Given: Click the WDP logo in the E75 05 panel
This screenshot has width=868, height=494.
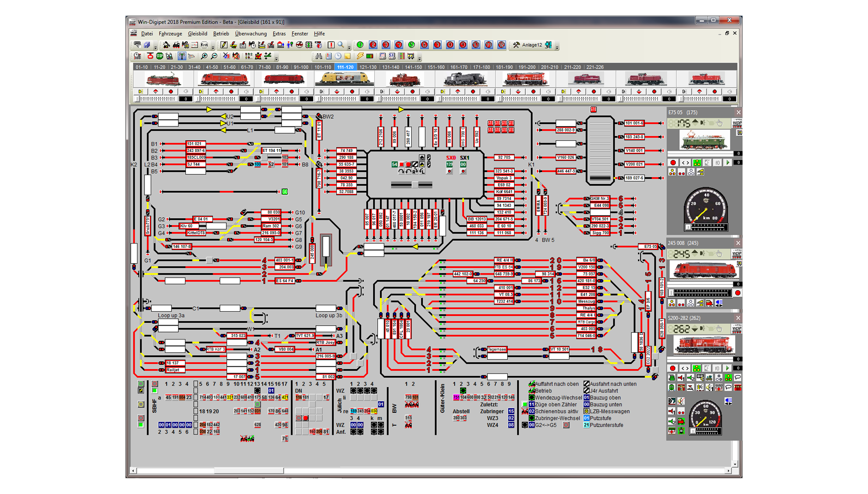Looking at the screenshot, I should point(737,123).
